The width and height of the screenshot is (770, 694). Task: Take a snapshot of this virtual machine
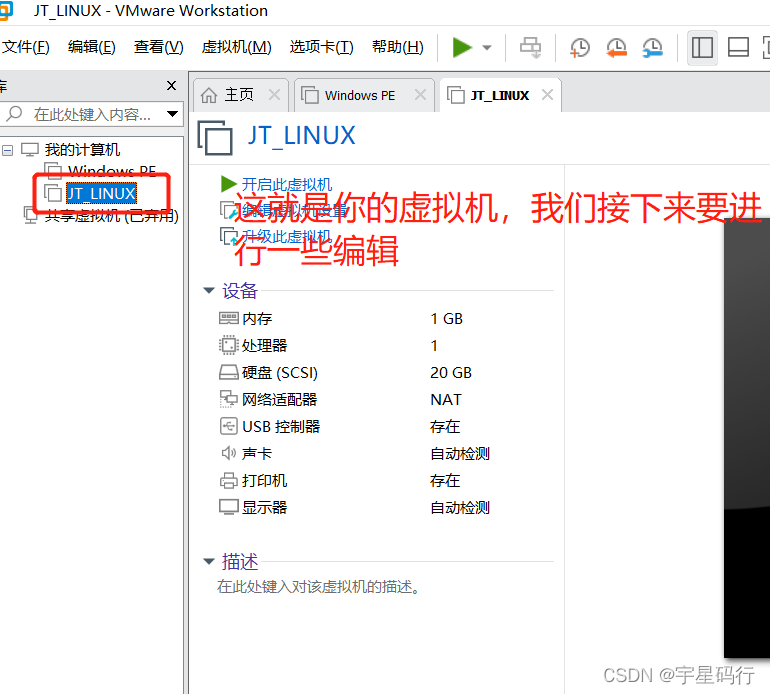[x=580, y=48]
